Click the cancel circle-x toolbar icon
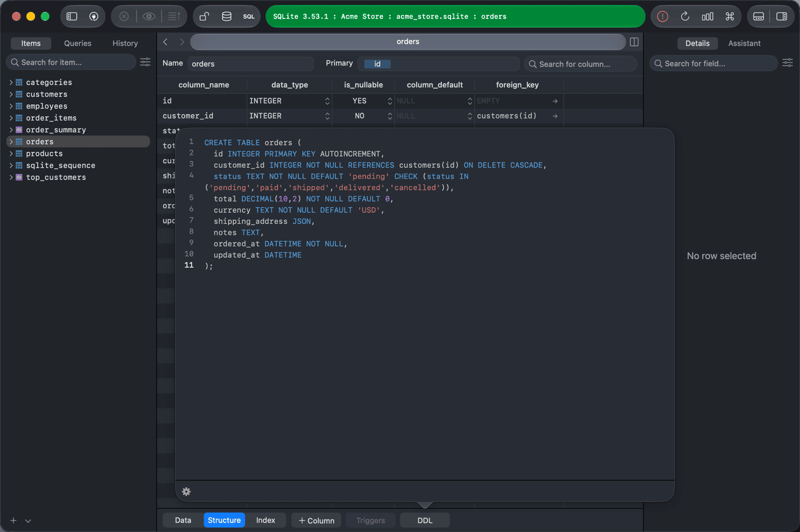The height and width of the screenshot is (532, 800). [124, 16]
